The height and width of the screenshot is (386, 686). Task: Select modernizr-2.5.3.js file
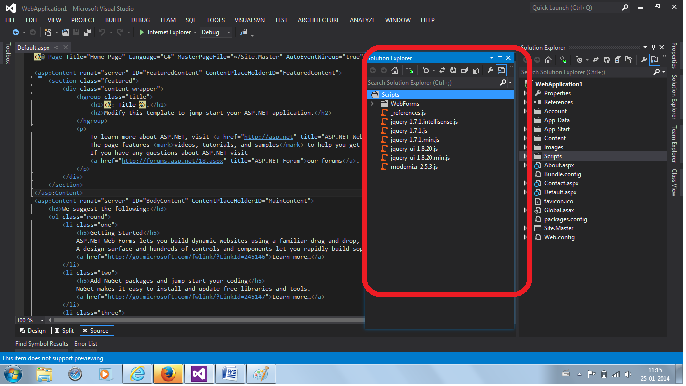414,167
